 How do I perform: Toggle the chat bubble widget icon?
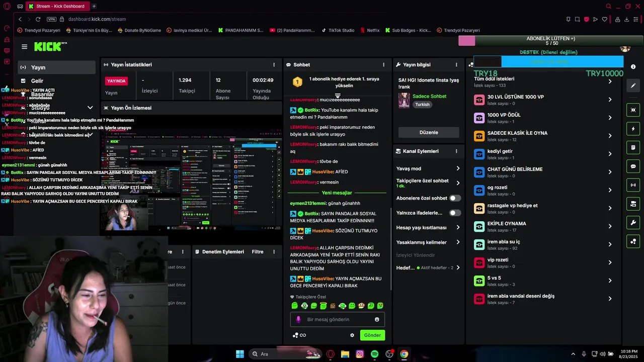(x=633, y=166)
